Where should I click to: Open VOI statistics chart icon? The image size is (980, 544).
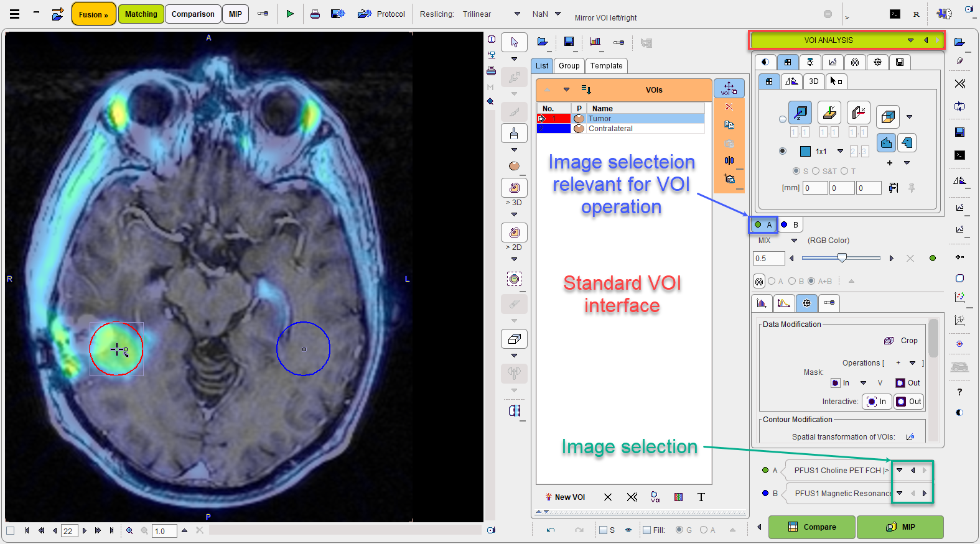pos(595,42)
